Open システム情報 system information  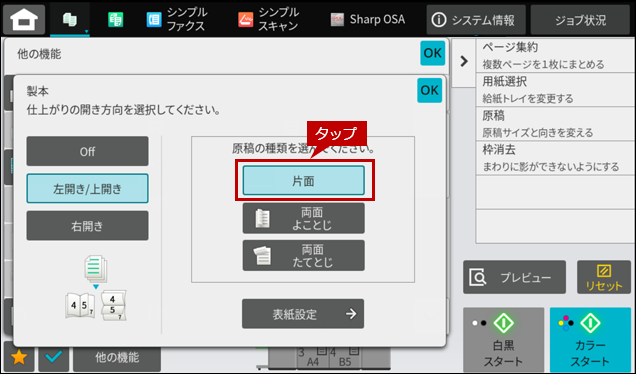coord(476,19)
